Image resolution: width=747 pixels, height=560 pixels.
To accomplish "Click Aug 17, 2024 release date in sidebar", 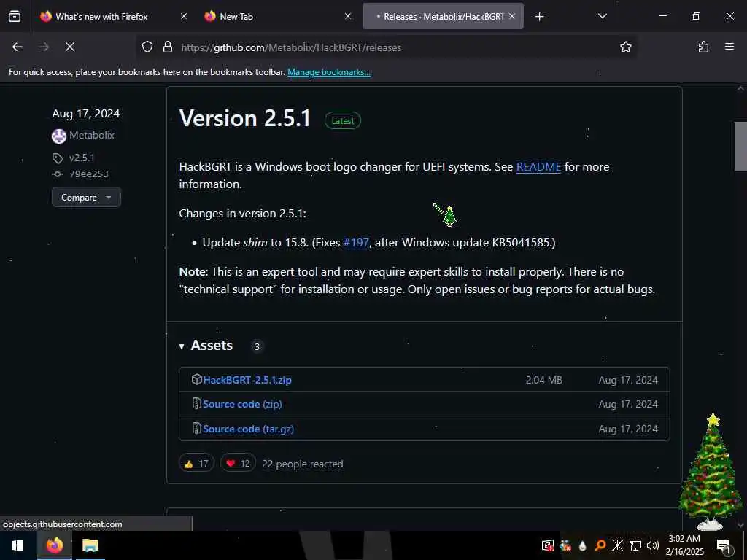I will pyautogui.click(x=86, y=113).
